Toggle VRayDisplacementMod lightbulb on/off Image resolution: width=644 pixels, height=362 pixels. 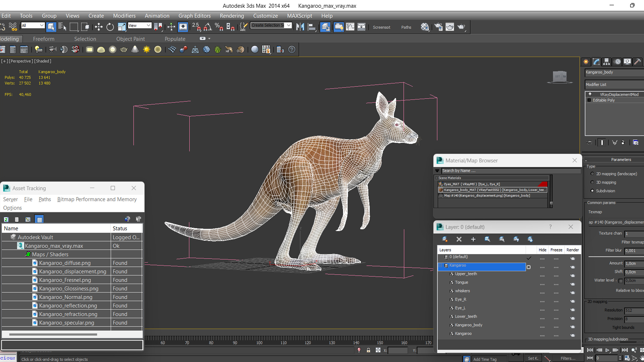pyautogui.click(x=590, y=95)
